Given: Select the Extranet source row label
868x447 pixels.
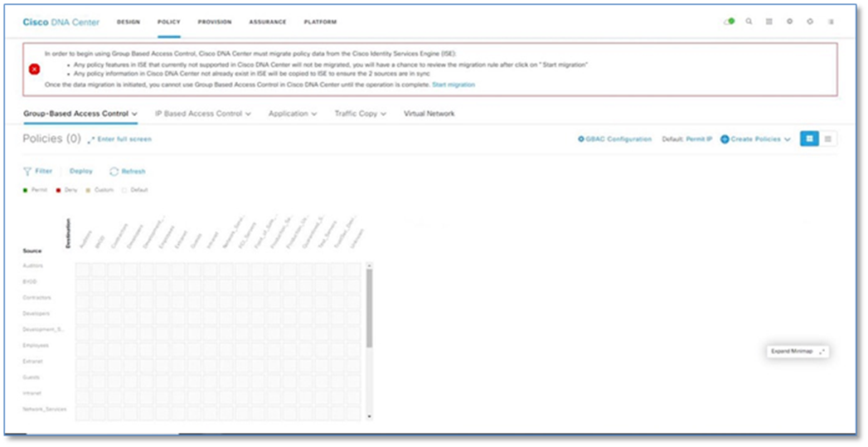Looking at the screenshot, I should (x=32, y=362).
